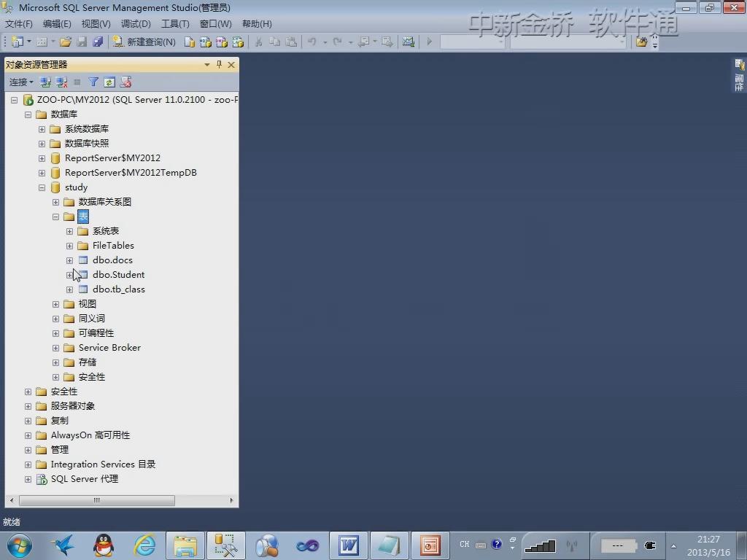Click the horizontal scrollbar right arrow
Viewport: 747px width, 560px height.
(231, 500)
